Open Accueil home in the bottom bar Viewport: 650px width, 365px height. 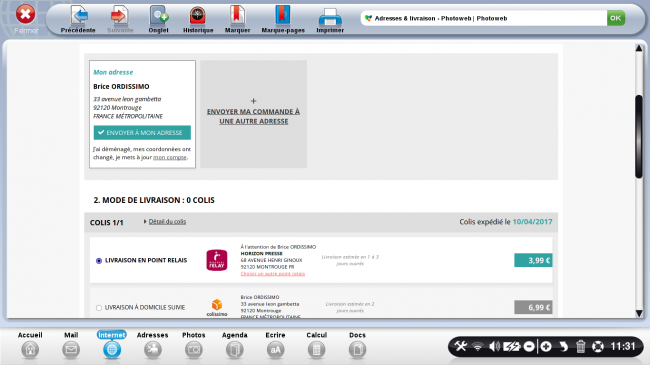(30, 345)
